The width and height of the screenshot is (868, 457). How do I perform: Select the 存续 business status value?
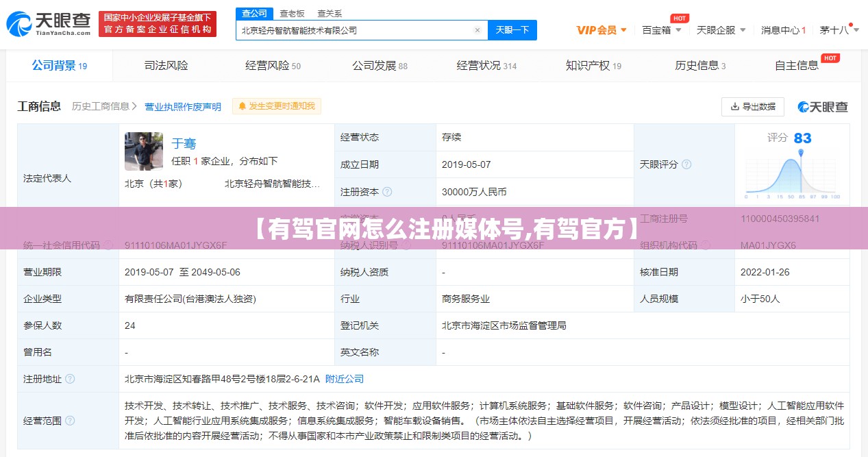click(451, 137)
